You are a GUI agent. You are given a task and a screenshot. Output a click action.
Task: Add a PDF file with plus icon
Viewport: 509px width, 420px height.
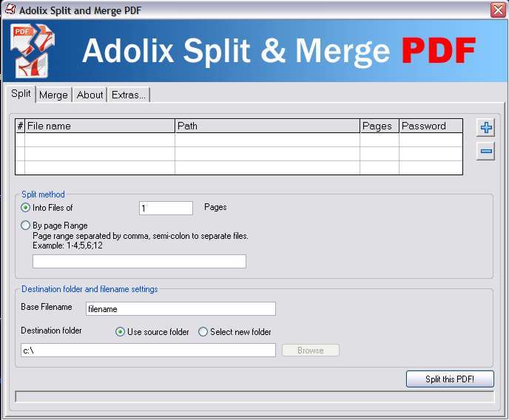(x=485, y=127)
